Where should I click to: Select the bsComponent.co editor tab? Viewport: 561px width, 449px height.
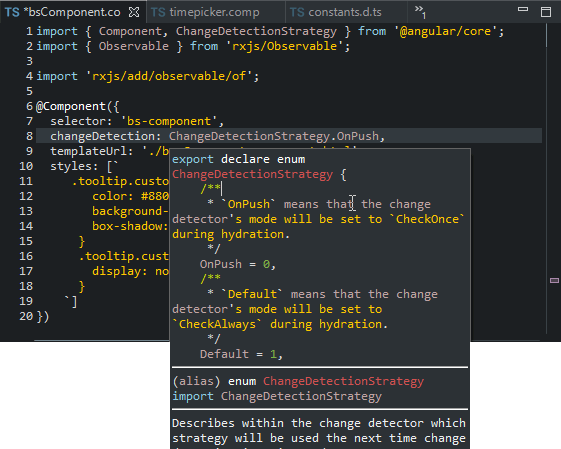point(73,12)
